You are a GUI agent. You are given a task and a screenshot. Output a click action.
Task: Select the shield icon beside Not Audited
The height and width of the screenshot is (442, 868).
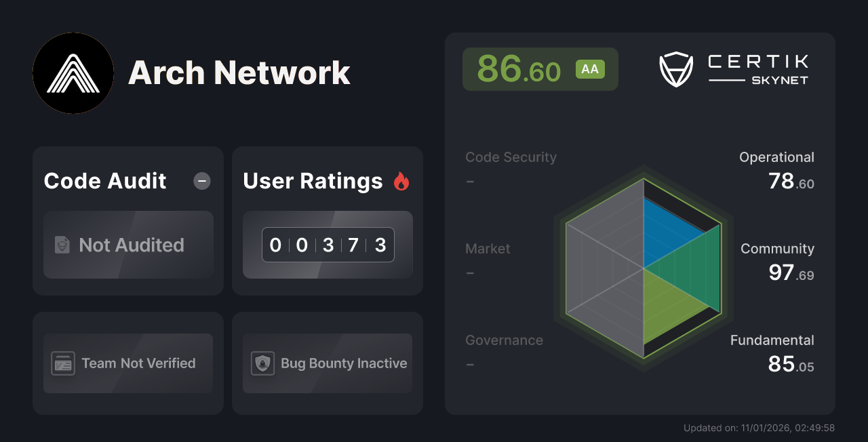click(62, 245)
